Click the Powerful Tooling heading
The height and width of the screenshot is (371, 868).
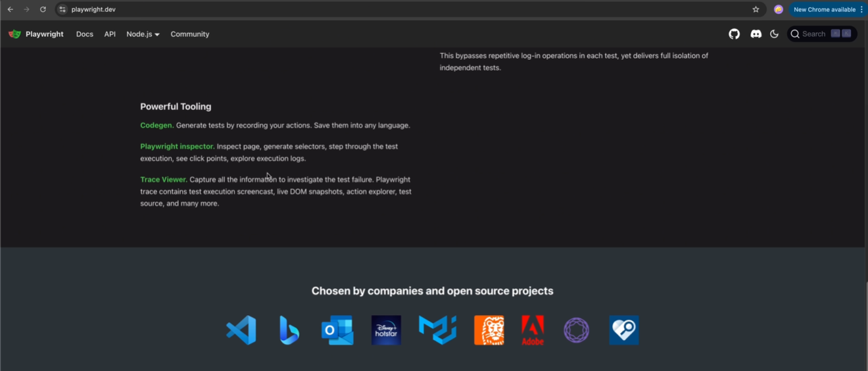[x=176, y=107]
